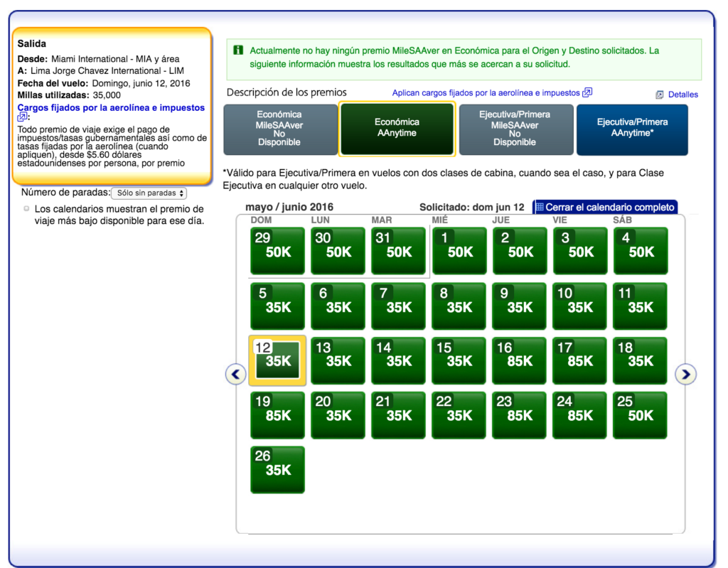
Task: Click the Detalles icon
Action: [659, 95]
